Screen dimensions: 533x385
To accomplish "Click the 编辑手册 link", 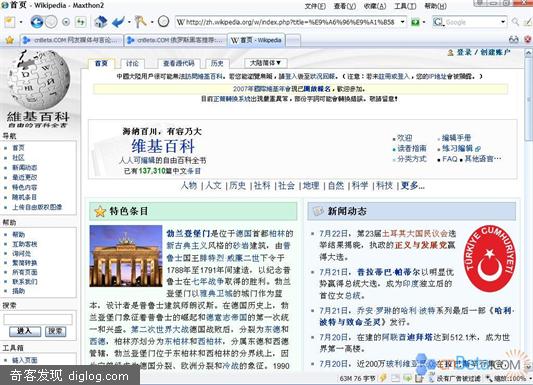I will pos(456,138).
